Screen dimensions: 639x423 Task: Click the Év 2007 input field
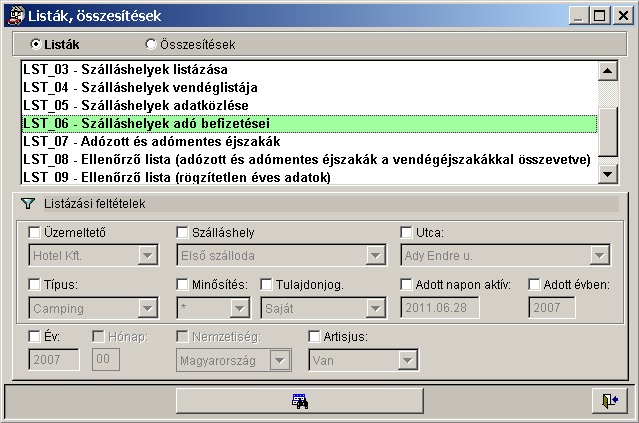(x=54, y=359)
